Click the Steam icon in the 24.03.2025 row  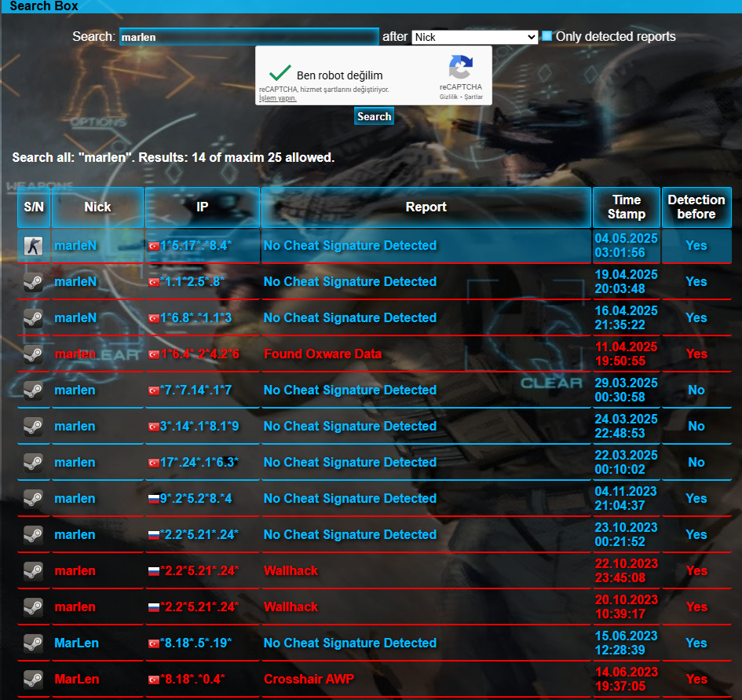pos(34,427)
